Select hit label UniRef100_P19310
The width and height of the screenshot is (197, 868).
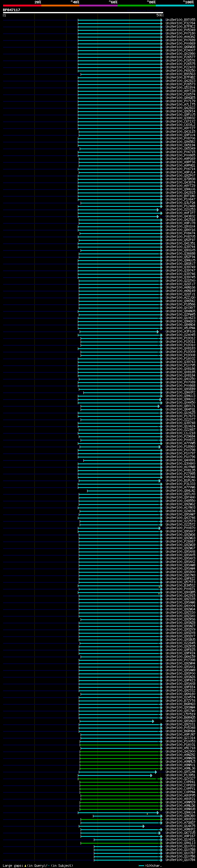[180, 345]
